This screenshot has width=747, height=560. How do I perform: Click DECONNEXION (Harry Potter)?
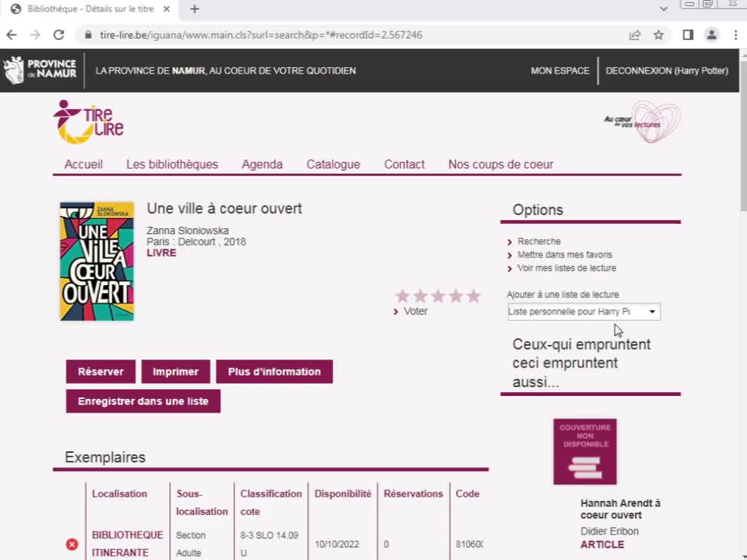coord(667,71)
